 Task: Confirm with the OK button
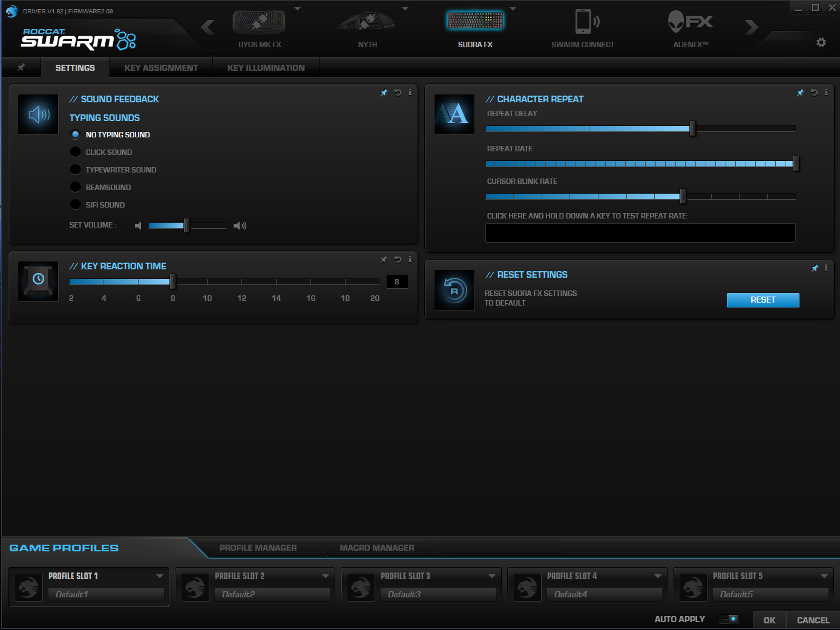(x=769, y=620)
